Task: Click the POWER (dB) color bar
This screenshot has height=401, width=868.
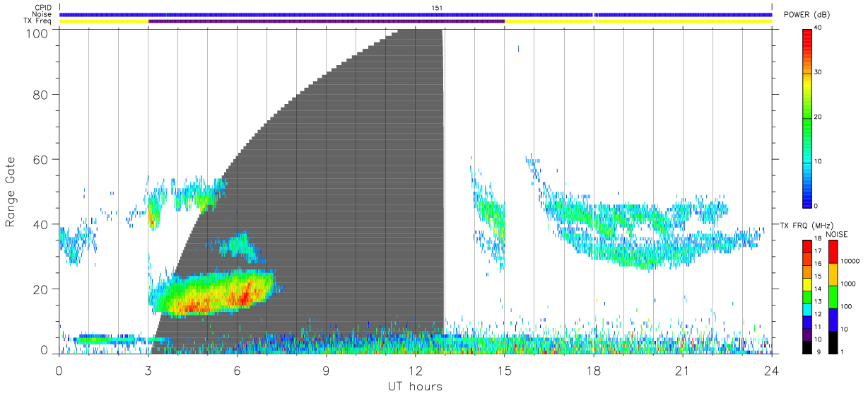Action: click(807, 117)
